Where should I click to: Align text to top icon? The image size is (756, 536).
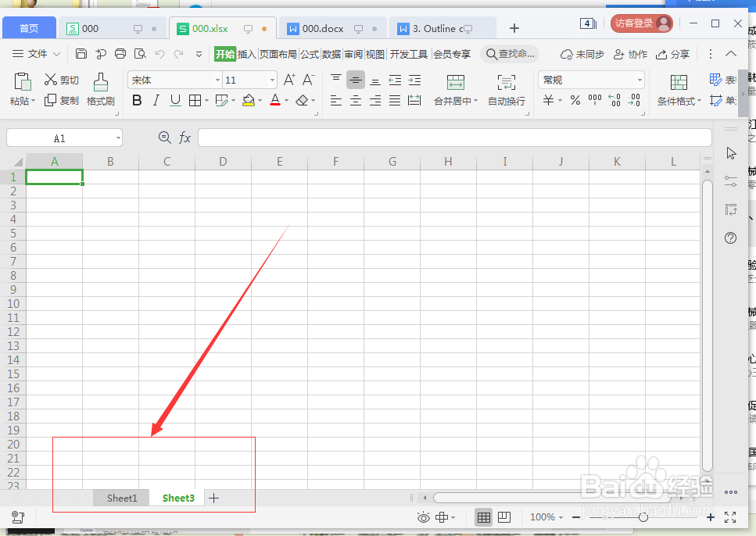coord(336,80)
